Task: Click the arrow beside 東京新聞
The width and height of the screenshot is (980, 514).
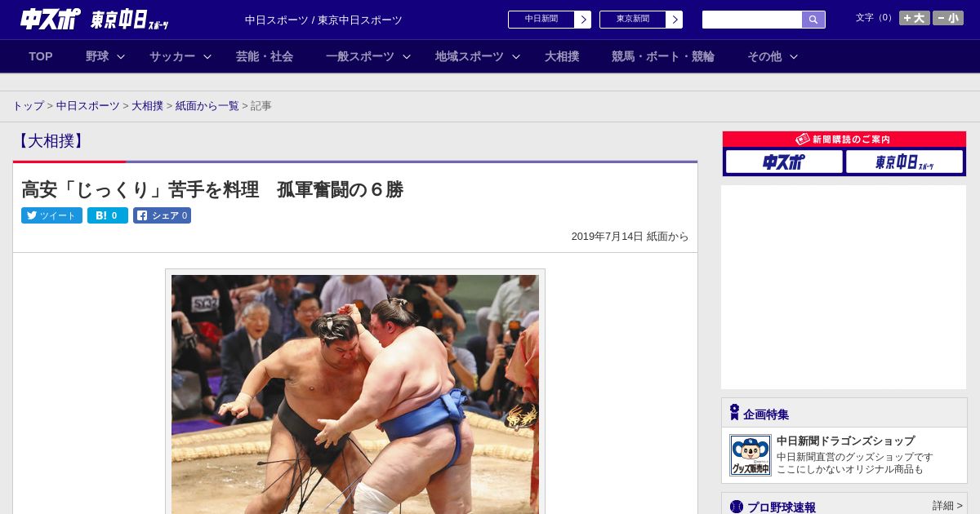Action: coord(675,20)
